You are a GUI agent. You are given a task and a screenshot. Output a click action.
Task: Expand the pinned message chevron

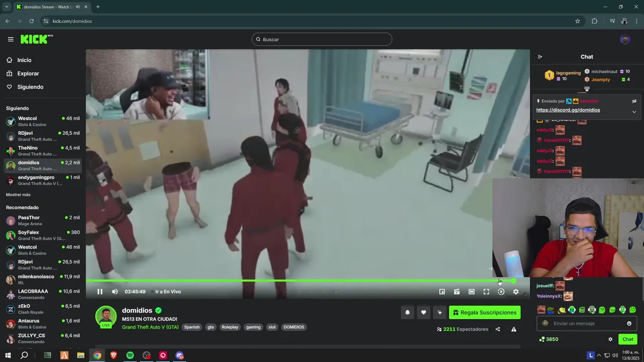(x=634, y=112)
